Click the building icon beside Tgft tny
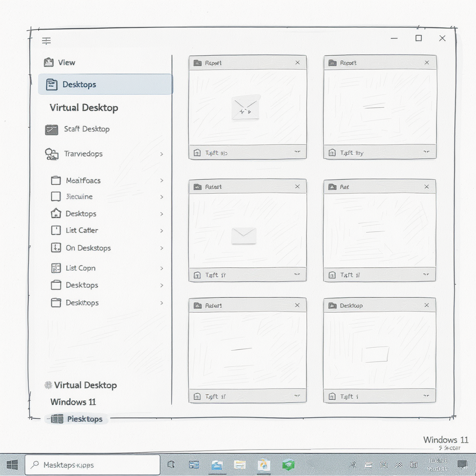The height and width of the screenshot is (476, 476). 332,152
